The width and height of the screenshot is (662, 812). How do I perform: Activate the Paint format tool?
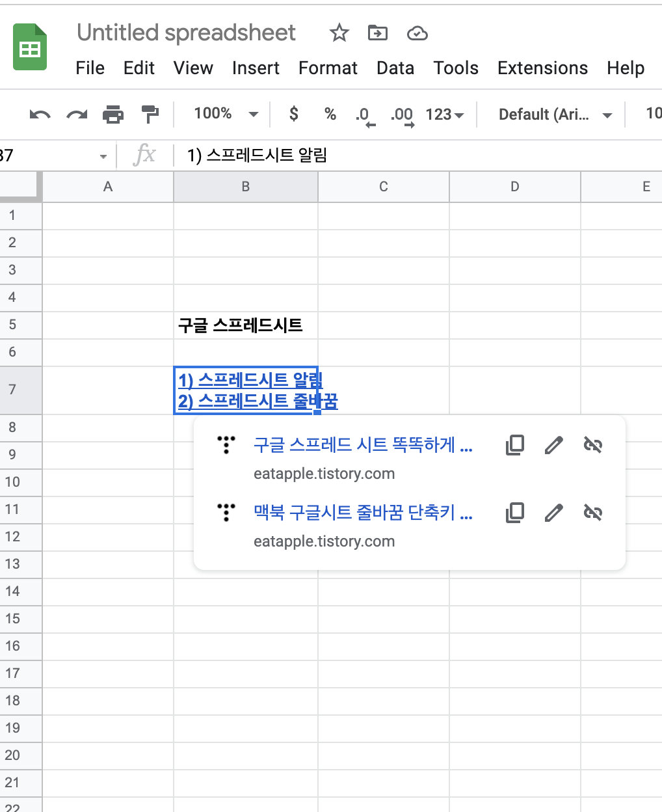coord(150,115)
